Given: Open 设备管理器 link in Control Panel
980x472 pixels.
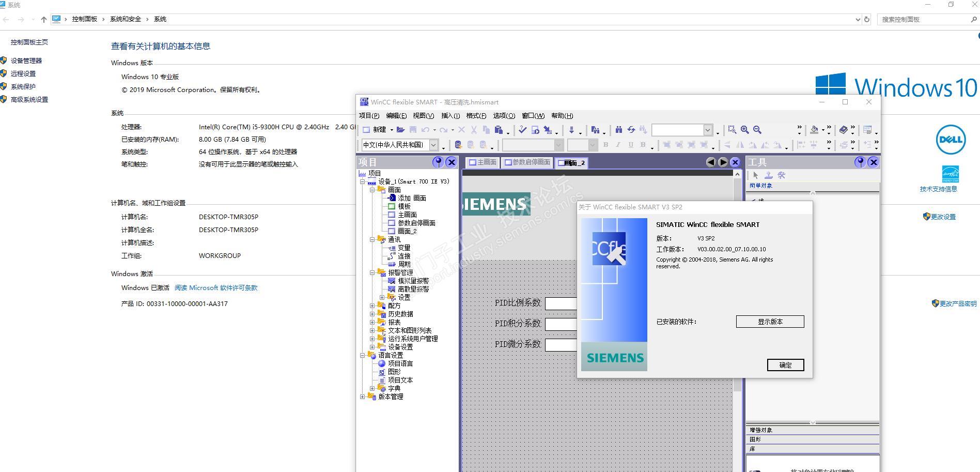Looking at the screenshot, I should [26, 61].
